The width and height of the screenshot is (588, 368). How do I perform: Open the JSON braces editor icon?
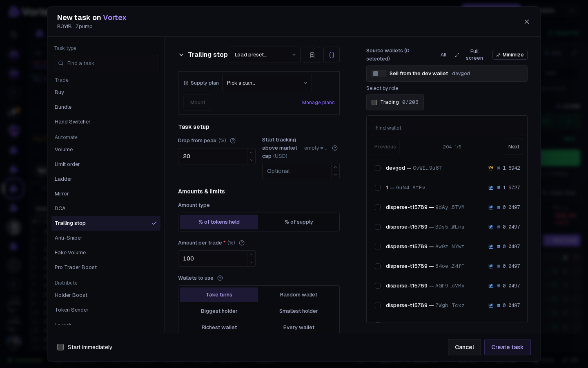tap(332, 55)
